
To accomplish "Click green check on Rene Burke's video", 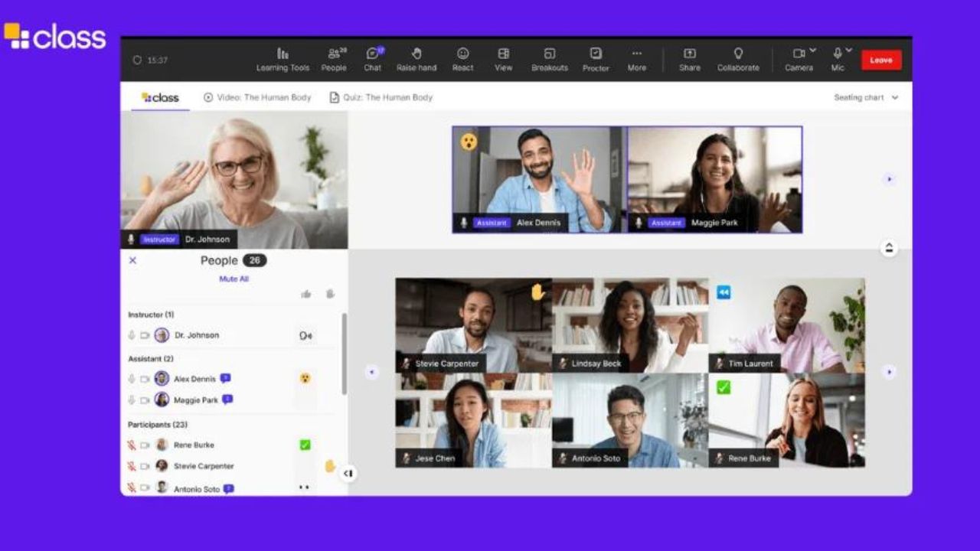I will click(723, 387).
